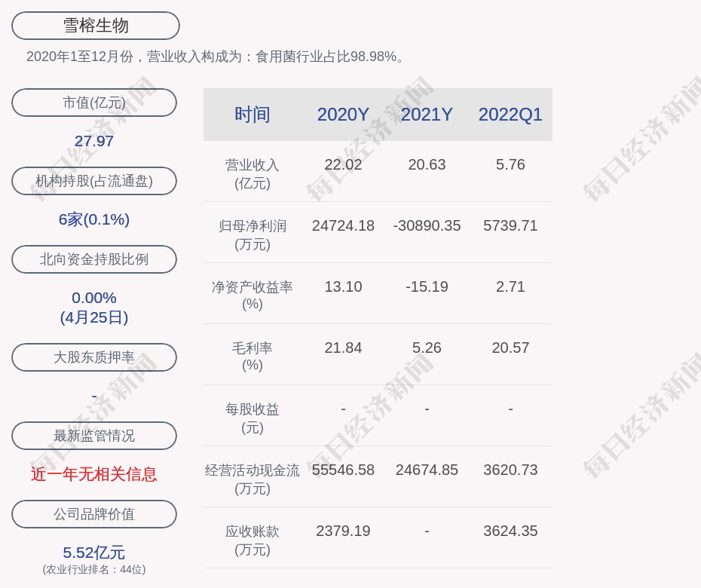Select the 最新监管情况 label

[x=94, y=436]
